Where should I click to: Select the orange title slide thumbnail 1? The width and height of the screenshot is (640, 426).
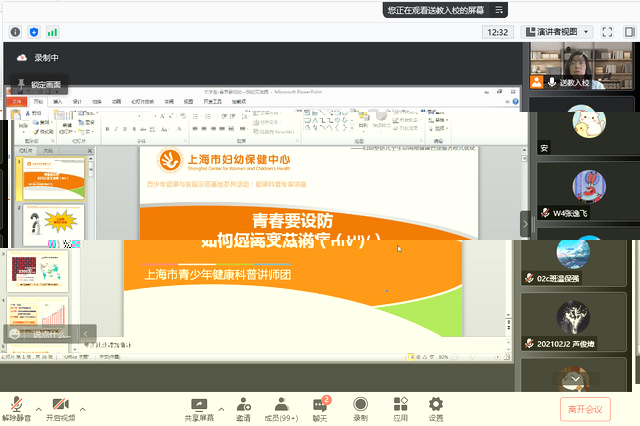(x=54, y=179)
